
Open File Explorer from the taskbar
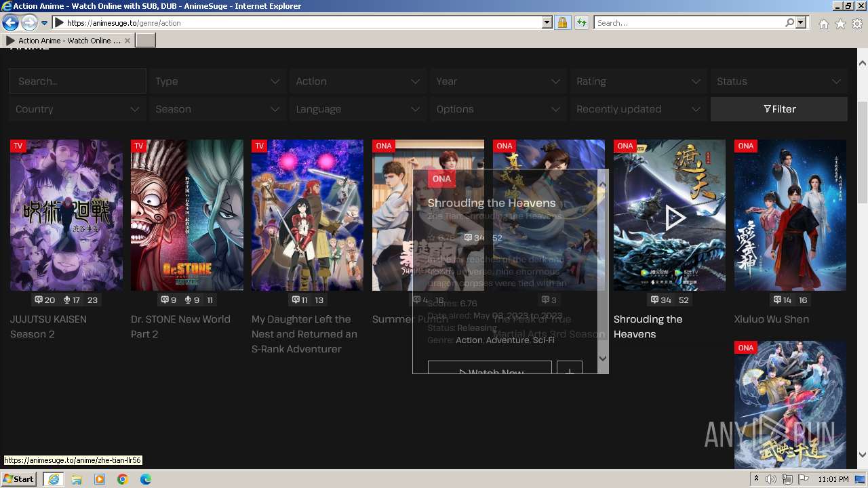pyautogui.click(x=77, y=479)
